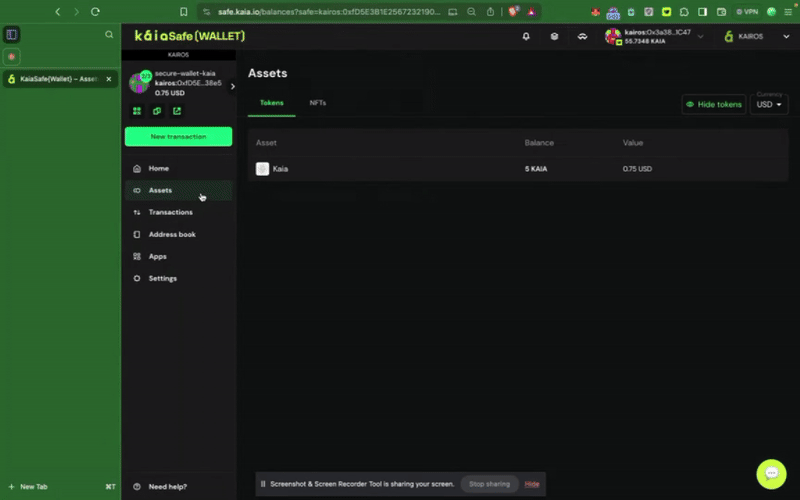Expand the connected wallet account dropdown
The height and width of the screenshot is (500, 800).
[700, 36]
